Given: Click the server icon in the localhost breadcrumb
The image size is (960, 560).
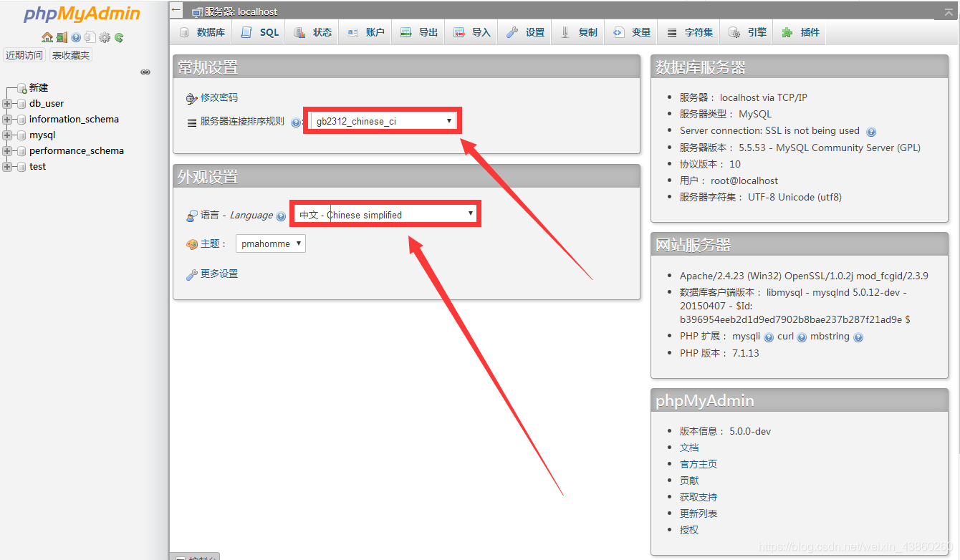Looking at the screenshot, I should (197, 12).
